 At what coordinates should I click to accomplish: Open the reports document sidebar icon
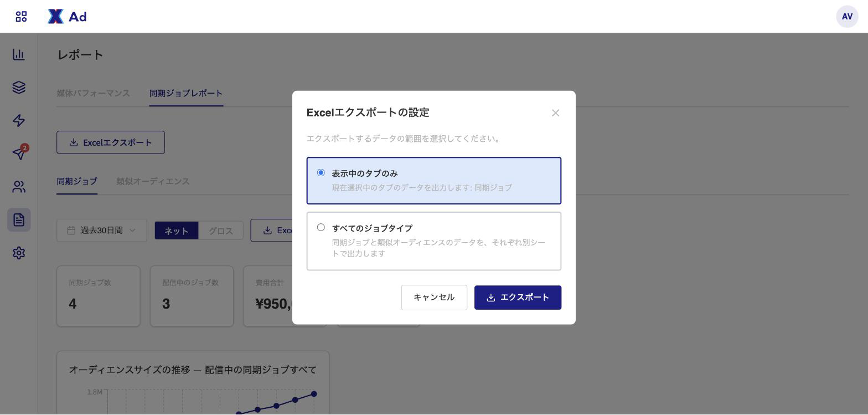(19, 220)
